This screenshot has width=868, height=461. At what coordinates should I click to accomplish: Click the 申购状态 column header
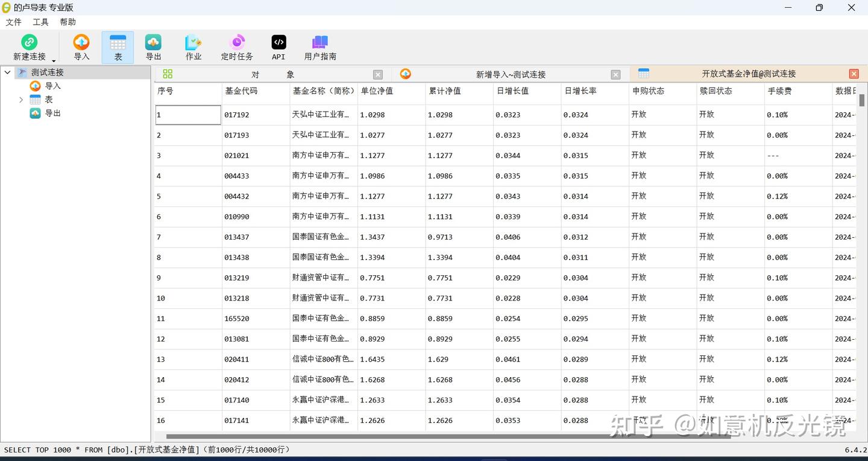pyautogui.click(x=663, y=91)
